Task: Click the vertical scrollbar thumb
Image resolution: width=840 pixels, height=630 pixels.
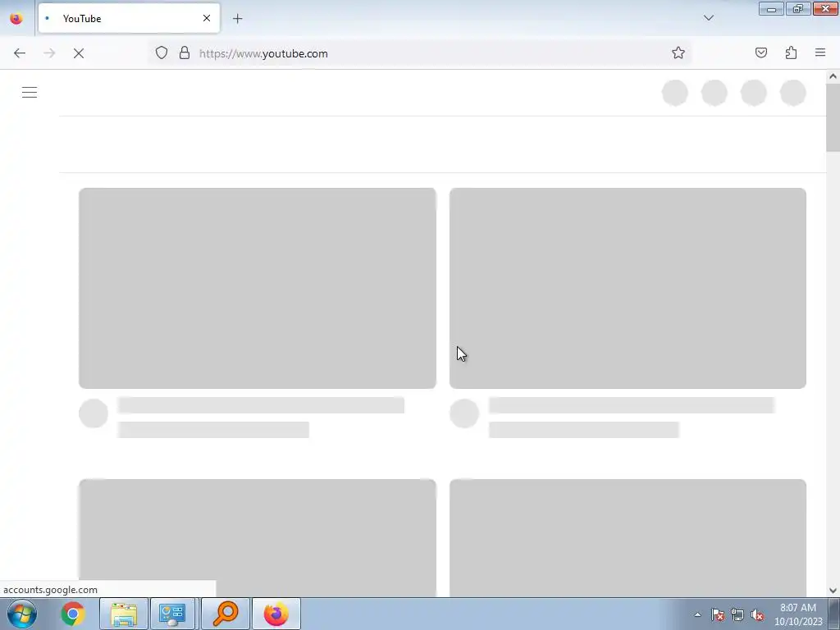Action: 833,117
